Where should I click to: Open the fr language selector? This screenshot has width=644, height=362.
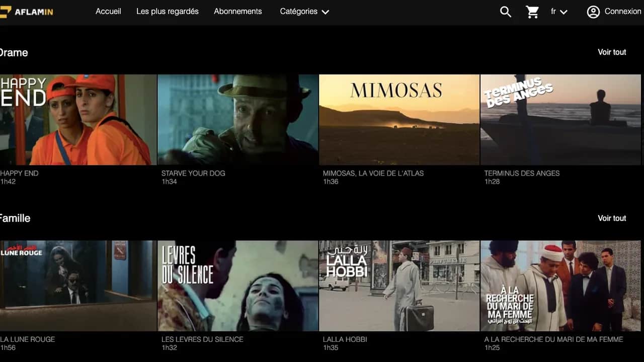(x=559, y=11)
